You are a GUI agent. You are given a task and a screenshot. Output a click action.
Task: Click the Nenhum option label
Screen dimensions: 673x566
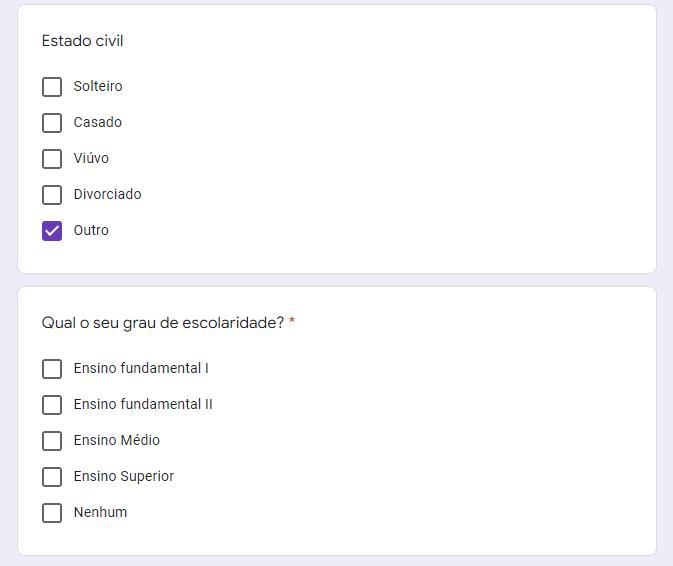100,513
